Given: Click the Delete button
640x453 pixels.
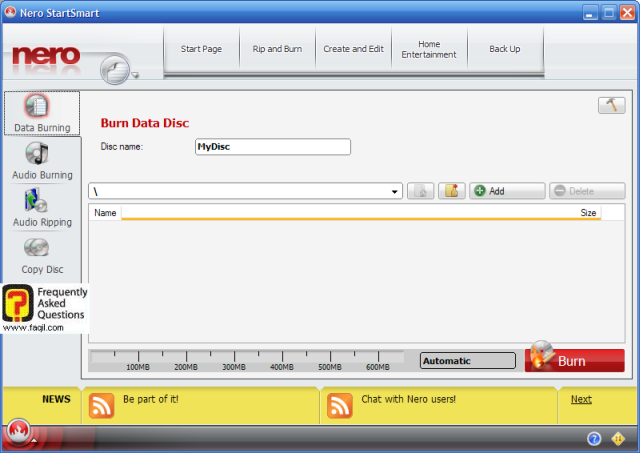Looking at the screenshot, I should pyautogui.click(x=587, y=191).
